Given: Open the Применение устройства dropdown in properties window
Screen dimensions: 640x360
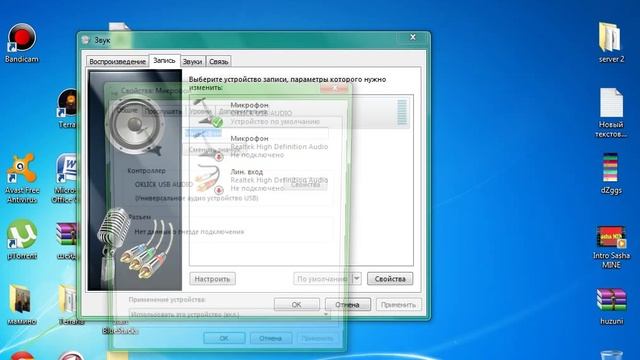Looking at the screenshot, I should click(230, 314).
